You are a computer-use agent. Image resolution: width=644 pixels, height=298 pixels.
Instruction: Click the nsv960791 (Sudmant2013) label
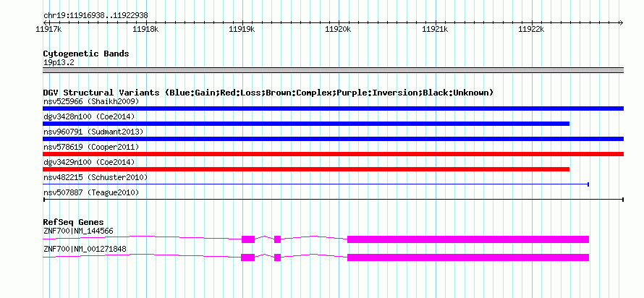pyautogui.click(x=93, y=132)
